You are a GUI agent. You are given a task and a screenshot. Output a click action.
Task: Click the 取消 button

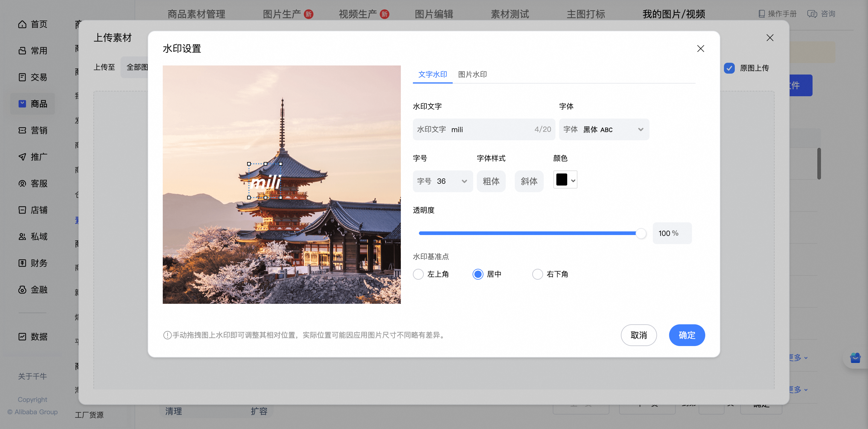[639, 335]
